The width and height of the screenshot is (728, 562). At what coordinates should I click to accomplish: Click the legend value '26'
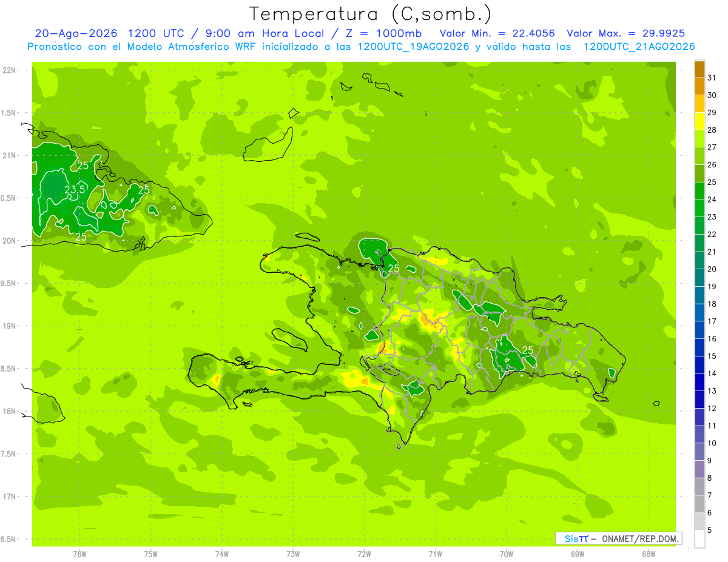712,164
